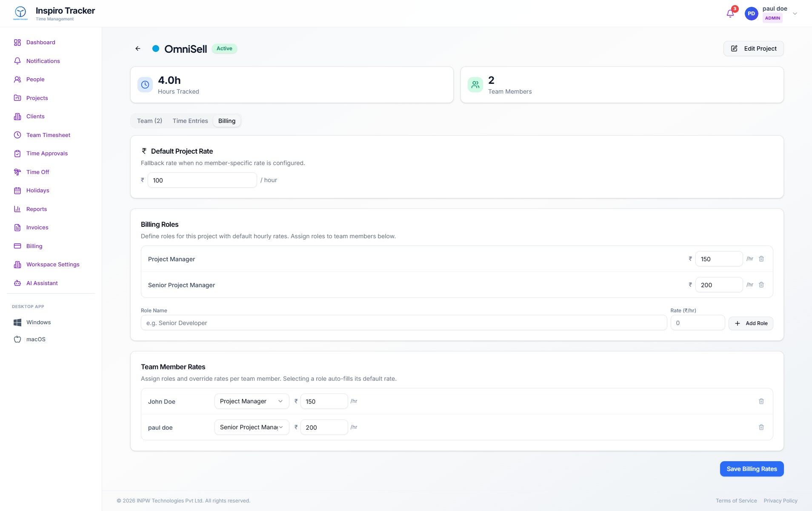
Task: Open the Terms of Service link
Action: pos(736,501)
